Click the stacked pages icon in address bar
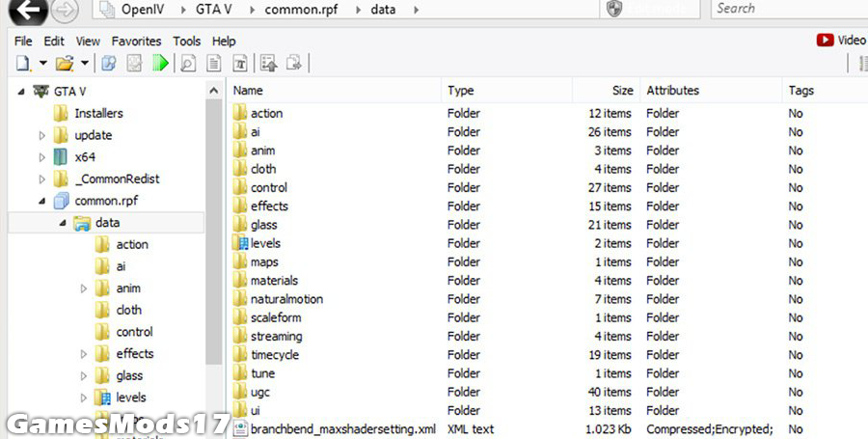The height and width of the screenshot is (439, 868). [106, 10]
